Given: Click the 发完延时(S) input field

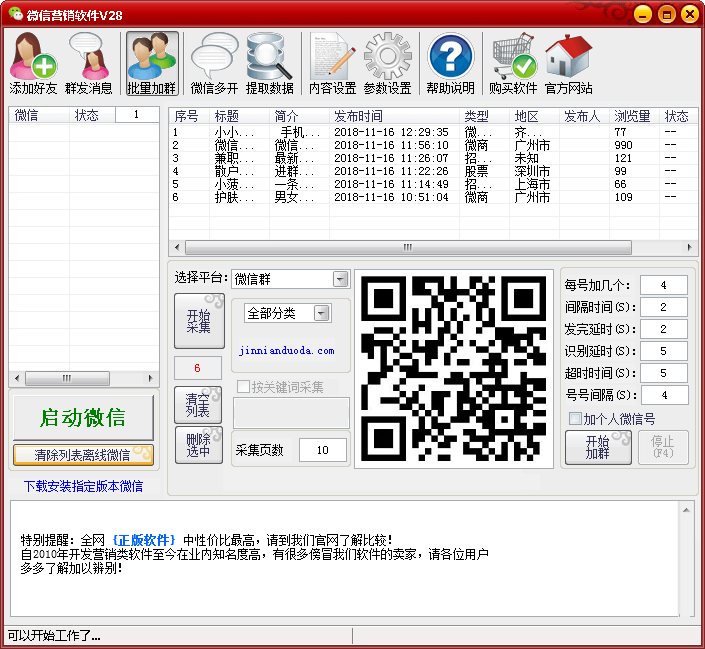Looking at the screenshot, I should [664, 329].
